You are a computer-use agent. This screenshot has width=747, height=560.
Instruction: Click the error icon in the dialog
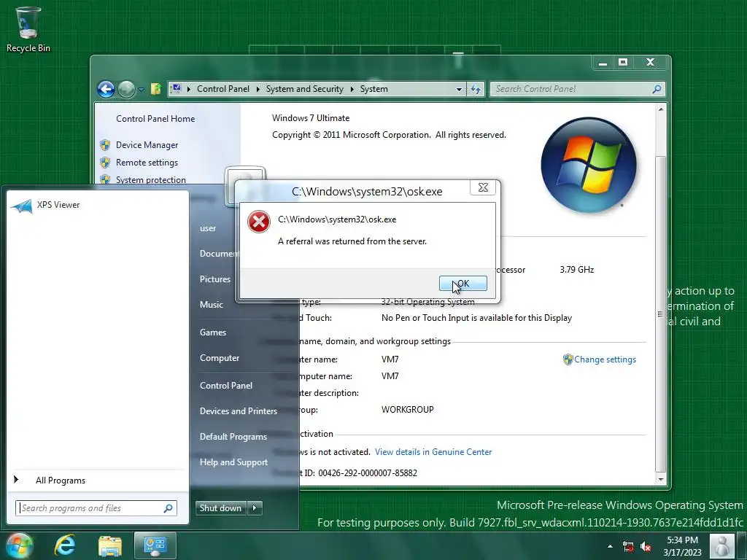tap(259, 222)
